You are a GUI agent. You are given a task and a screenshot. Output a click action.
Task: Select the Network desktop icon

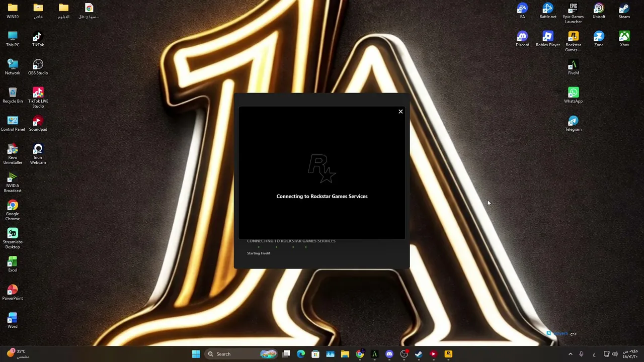pyautogui.click(x=13, y=67)
